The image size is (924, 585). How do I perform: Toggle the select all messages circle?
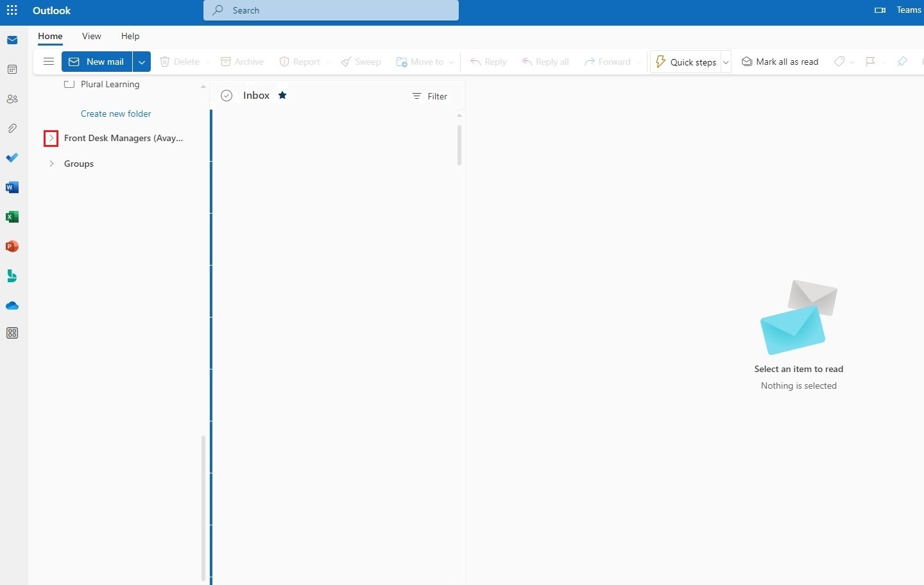coord(227,96)
